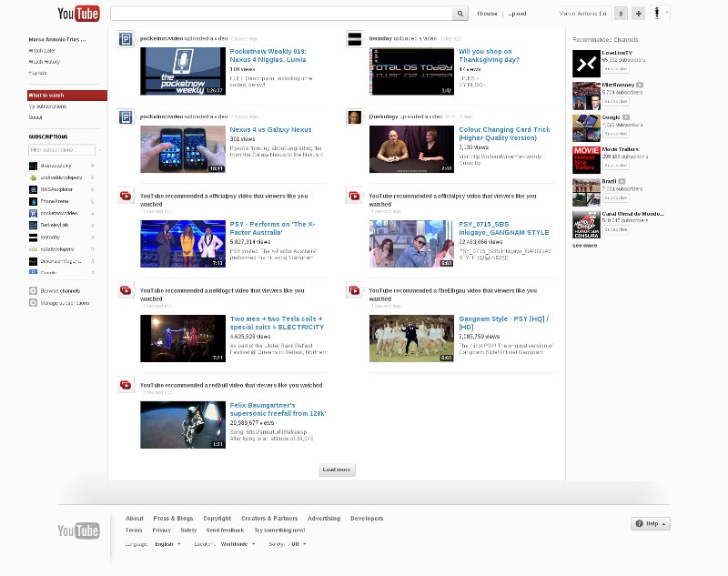
Task: Click the YouTube logo in the header
Action: tap(78, 14)
